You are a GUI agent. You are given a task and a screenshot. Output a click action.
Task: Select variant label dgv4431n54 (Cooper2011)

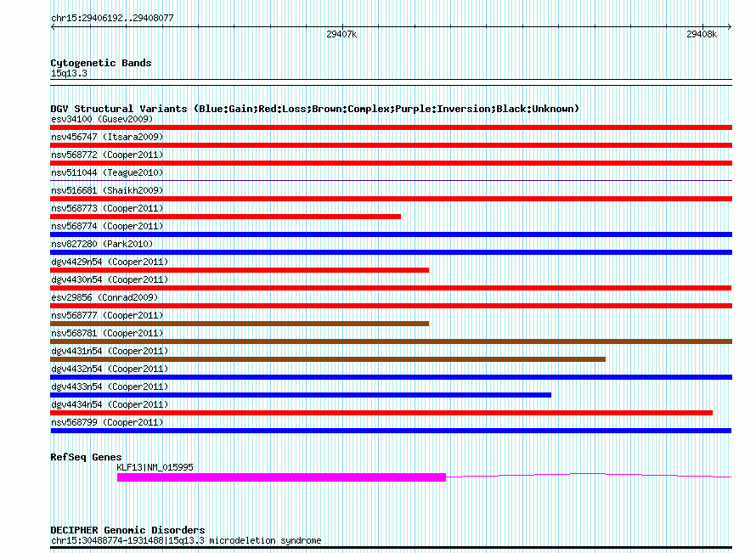click(110, 351)
